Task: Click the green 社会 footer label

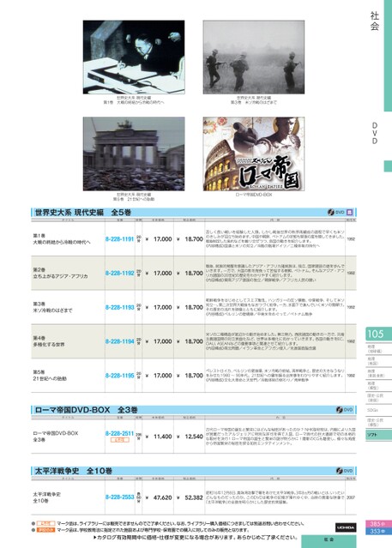Action: click(329, 540)
